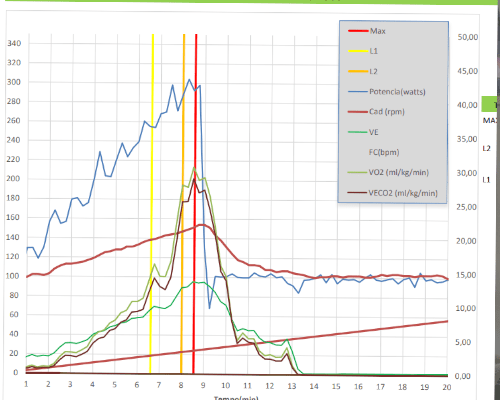The width and height of the screenshot is (500, 400).
Task: Click the orange L2 line swatch in legend
Action: pos(358,71)
